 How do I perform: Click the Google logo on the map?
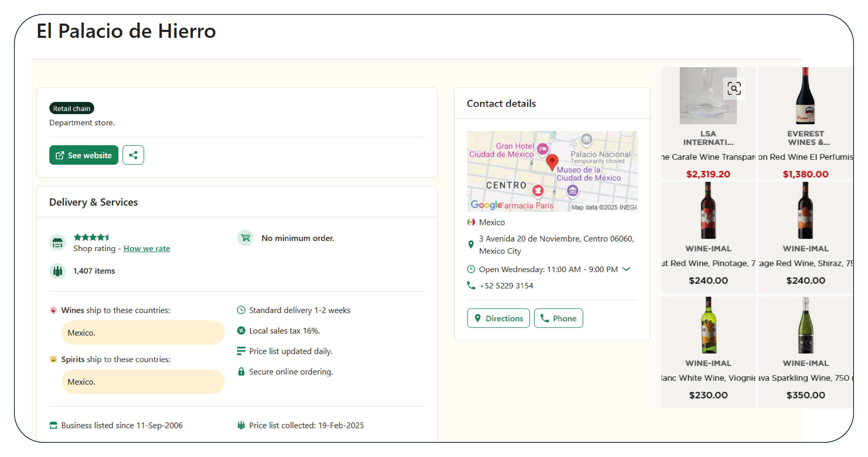[486, 205]
